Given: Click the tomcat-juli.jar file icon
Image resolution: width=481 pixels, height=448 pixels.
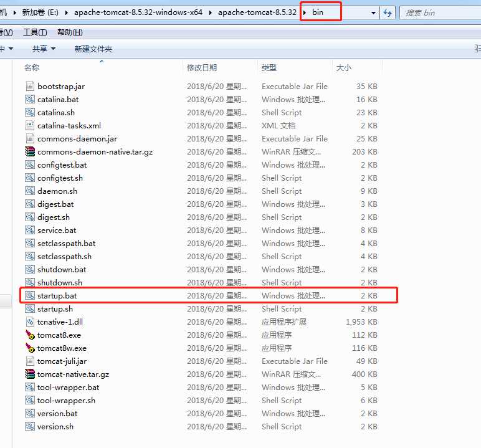Looking at the screenshot, I should [30, 361].
